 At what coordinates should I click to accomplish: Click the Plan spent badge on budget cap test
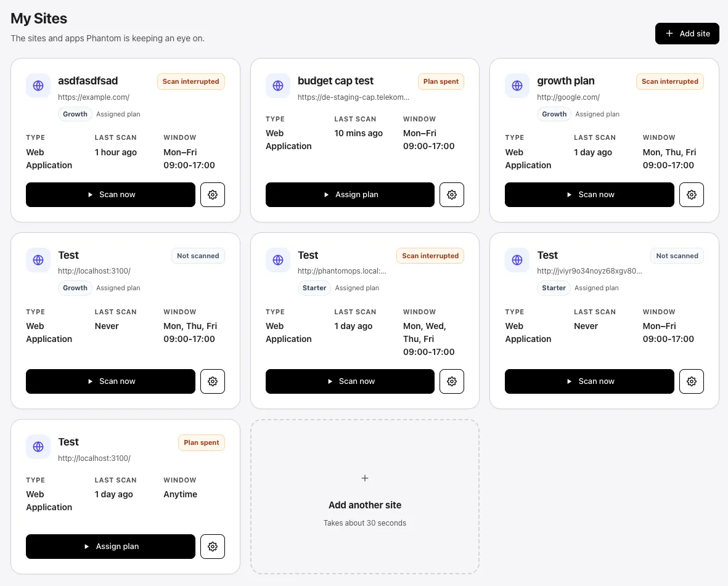tap(441, 81)
